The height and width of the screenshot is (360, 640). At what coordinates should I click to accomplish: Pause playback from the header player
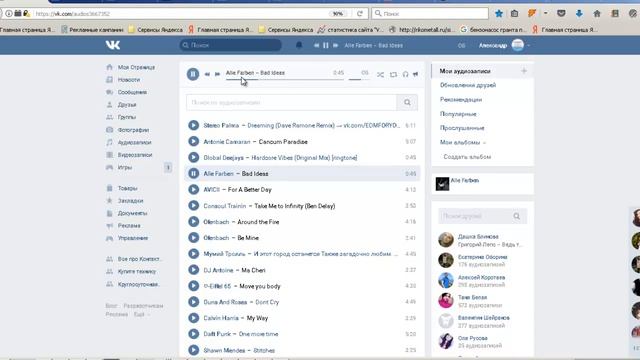coord(326,45)
